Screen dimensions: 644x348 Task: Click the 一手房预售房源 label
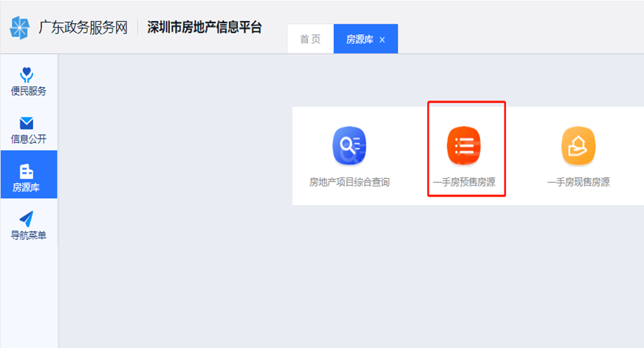click(x=464, y=182)
